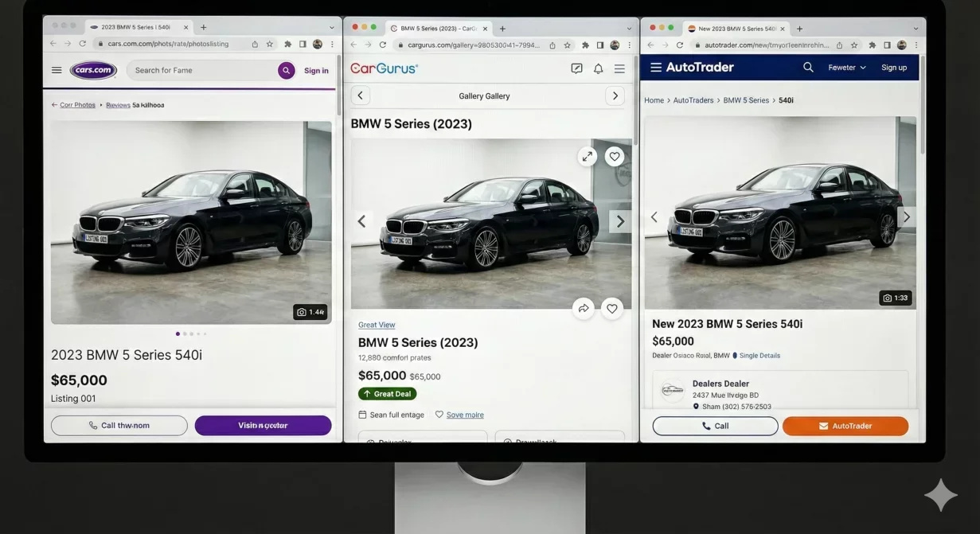Open Single Details link on AutoTrader

tap(759, 356)
